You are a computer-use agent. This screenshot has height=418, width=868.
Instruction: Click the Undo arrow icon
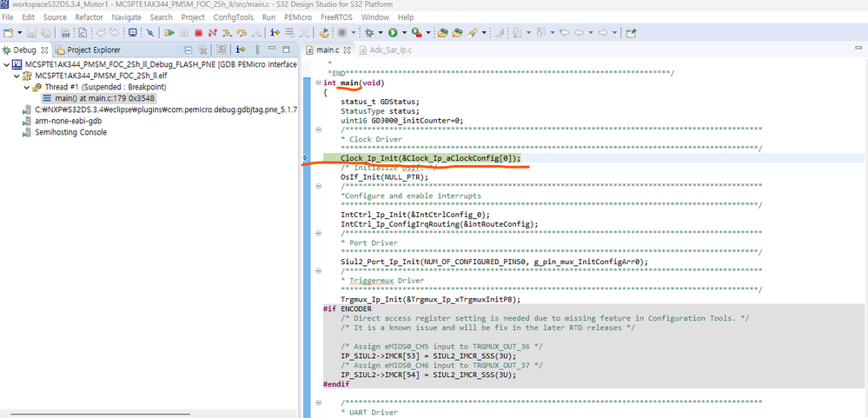[x=101, y=32]
